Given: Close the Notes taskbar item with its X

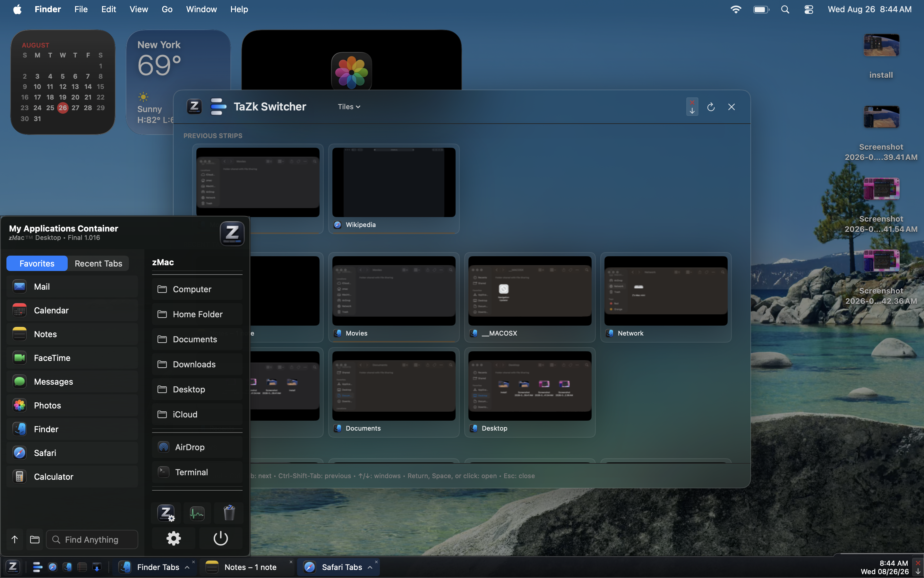Looking at the screenshot, I should [x=291, y=562].
